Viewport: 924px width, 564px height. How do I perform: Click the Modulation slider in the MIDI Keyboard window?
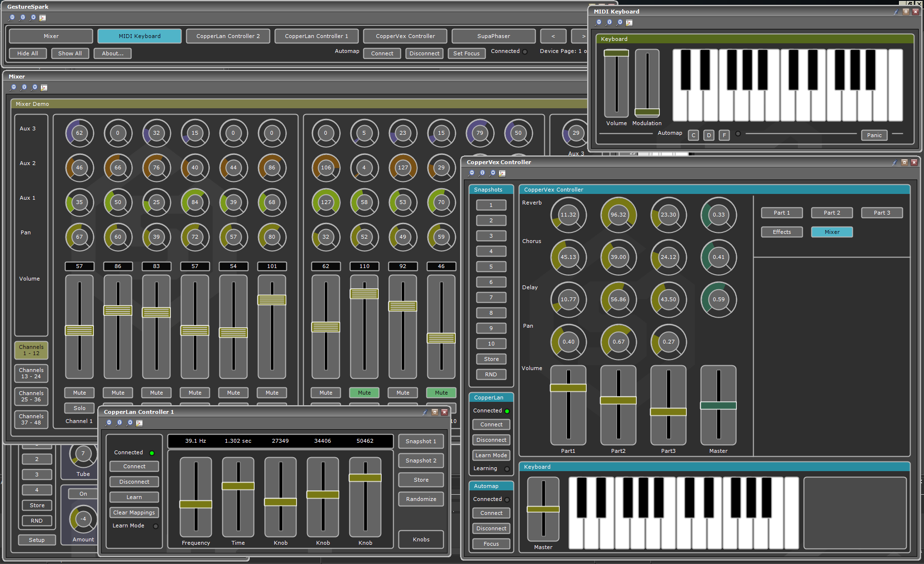647,83
